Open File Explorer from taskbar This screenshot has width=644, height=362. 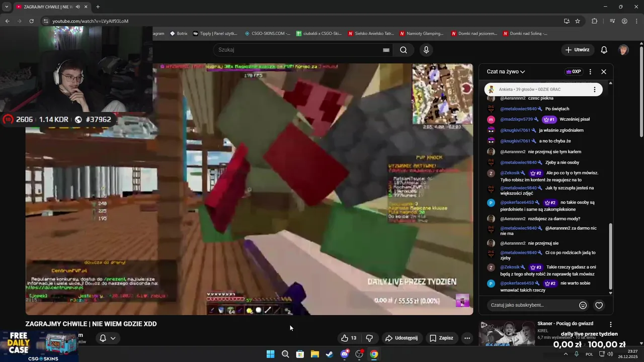point(314,354)
